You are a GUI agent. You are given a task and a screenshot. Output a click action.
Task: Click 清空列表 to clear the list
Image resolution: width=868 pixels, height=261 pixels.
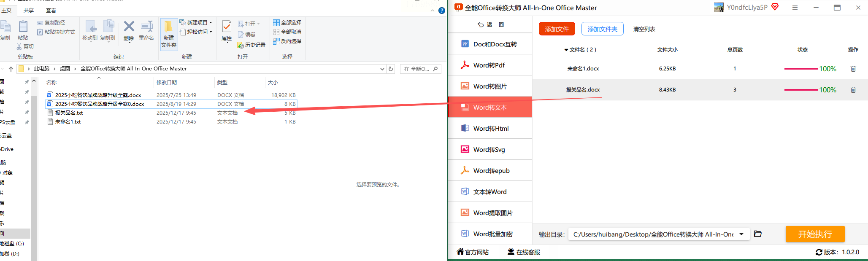[x=644, y=29]
